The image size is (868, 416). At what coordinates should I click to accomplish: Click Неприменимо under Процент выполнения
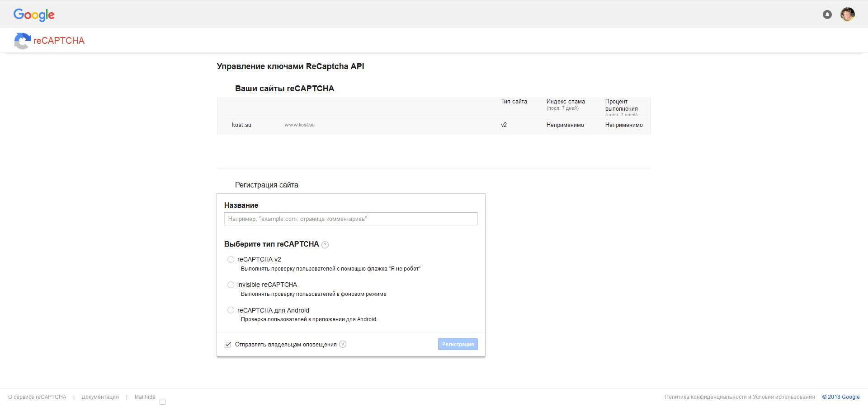coord(624,125)
